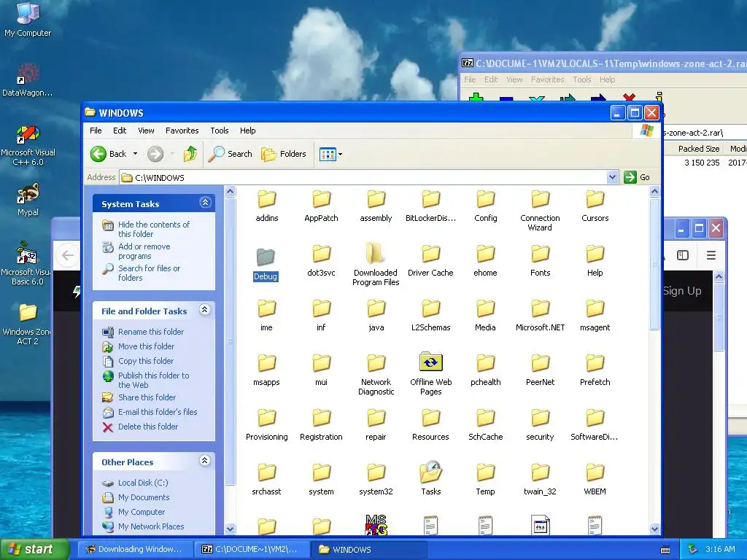Image resolution: width=747 pixels, height=560 pixels.
Task: Click E-mail this folder's files link
Action: 158,413
